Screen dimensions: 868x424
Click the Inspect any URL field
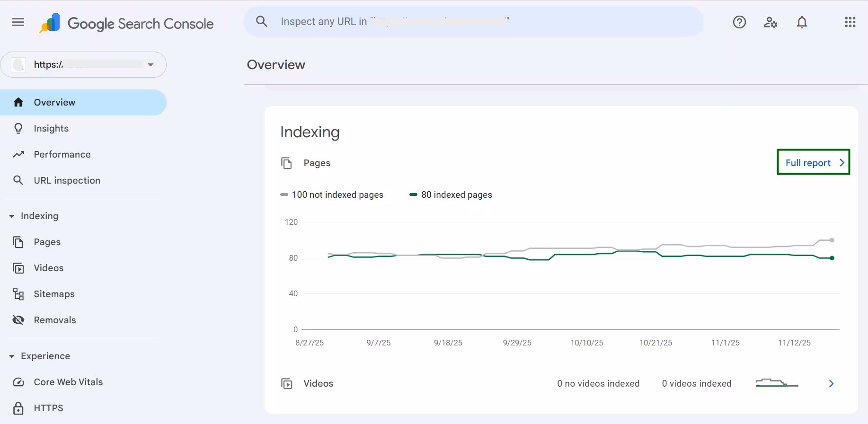(473, 22)
